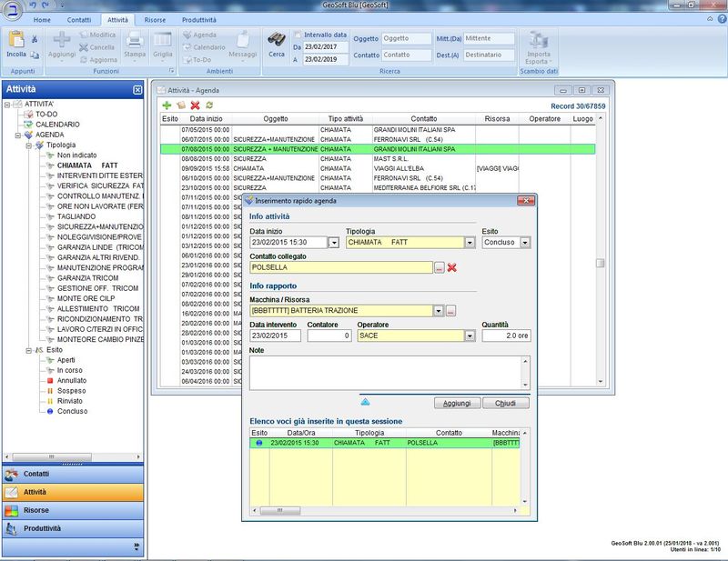The height and width of the screenshot is (561, 728).
Task: Switch to the Risorse ribbon tab
Action: pos(153,19)
